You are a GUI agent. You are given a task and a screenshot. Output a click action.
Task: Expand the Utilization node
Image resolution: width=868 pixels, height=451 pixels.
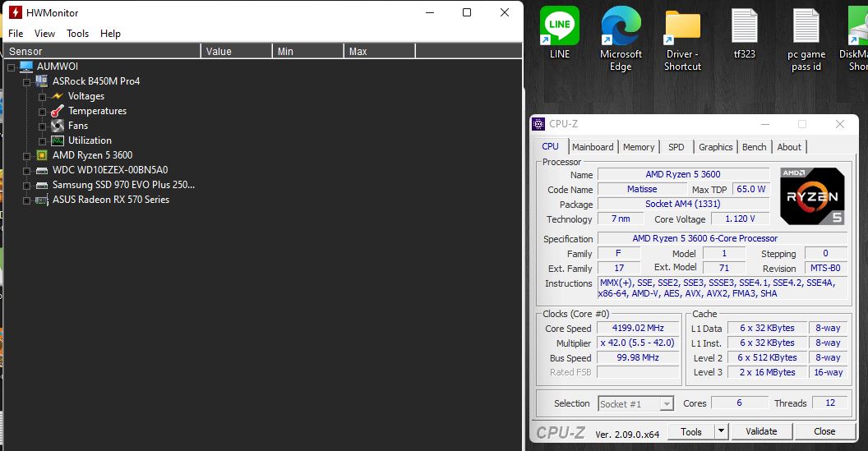pyautogui.click(x=42, y=141)
